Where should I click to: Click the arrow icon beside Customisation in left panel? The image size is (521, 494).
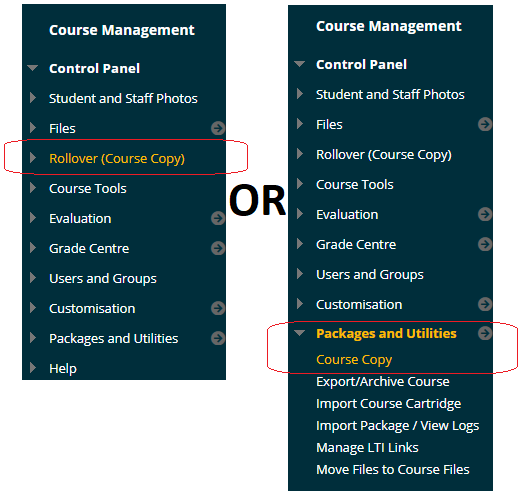(218, 308)
